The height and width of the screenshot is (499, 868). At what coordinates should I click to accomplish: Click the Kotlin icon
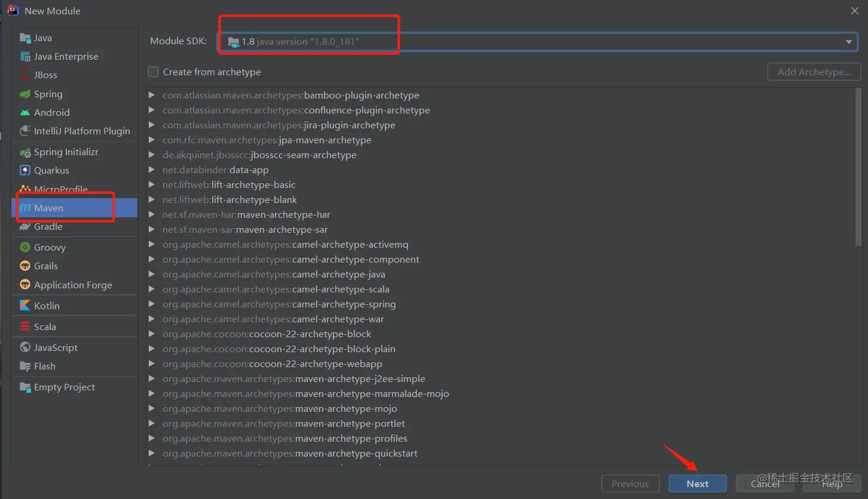click(25, 306)
